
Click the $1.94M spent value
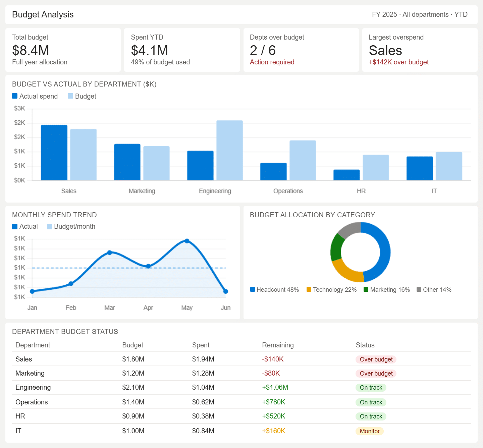pyautogui.click(x=203, y=359)
